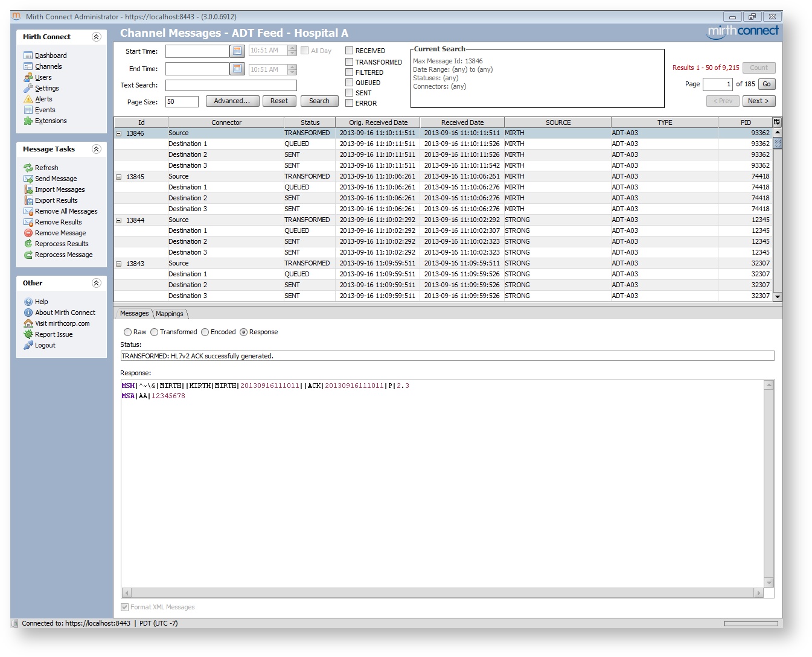The width and height of the screenshot is (812, 657).
Task: Click the End Time spinner arrows
Action: point(293,69)
